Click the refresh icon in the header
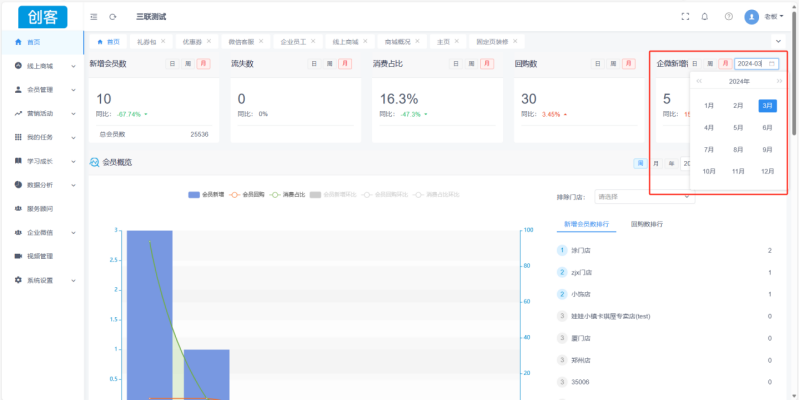Screen dimensions: 799x400 [x=113, y=17]
